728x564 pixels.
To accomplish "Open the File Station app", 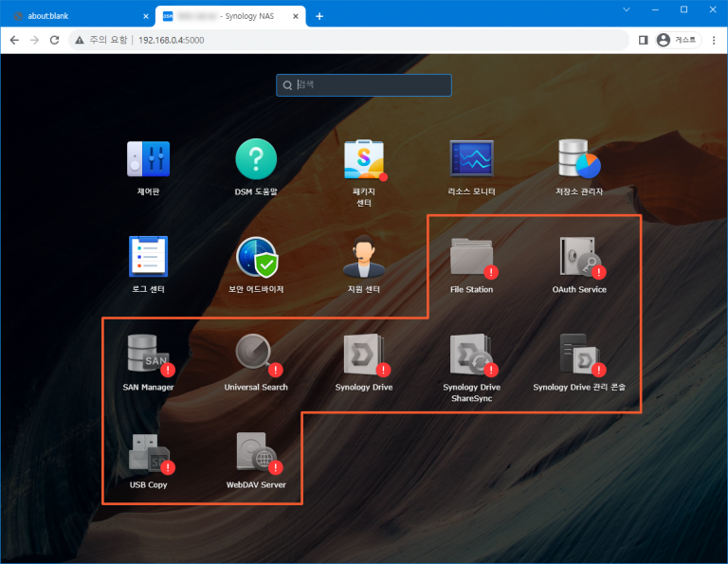I will [x=474, y=258].
